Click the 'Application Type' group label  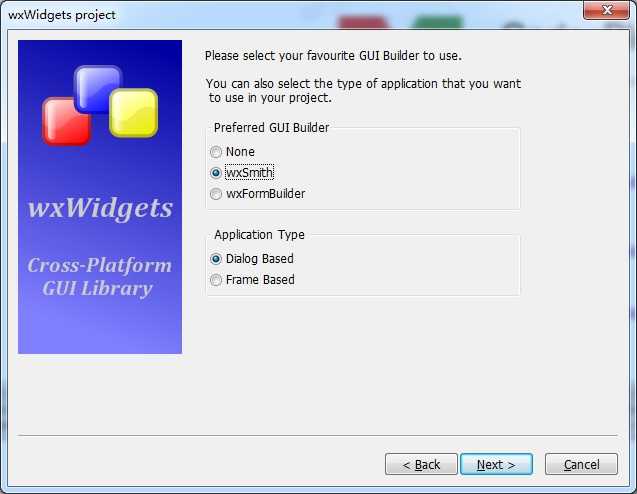click(x=259, y=234)
